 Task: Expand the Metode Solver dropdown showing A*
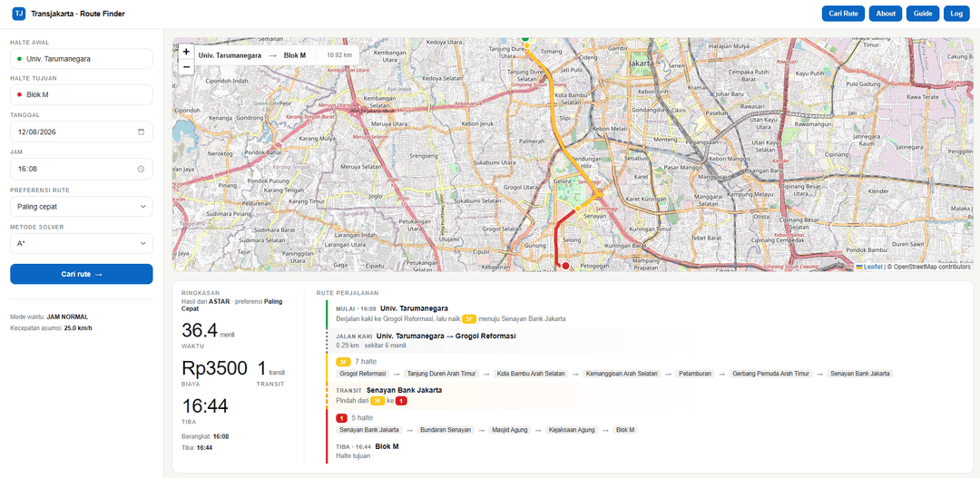82,243
